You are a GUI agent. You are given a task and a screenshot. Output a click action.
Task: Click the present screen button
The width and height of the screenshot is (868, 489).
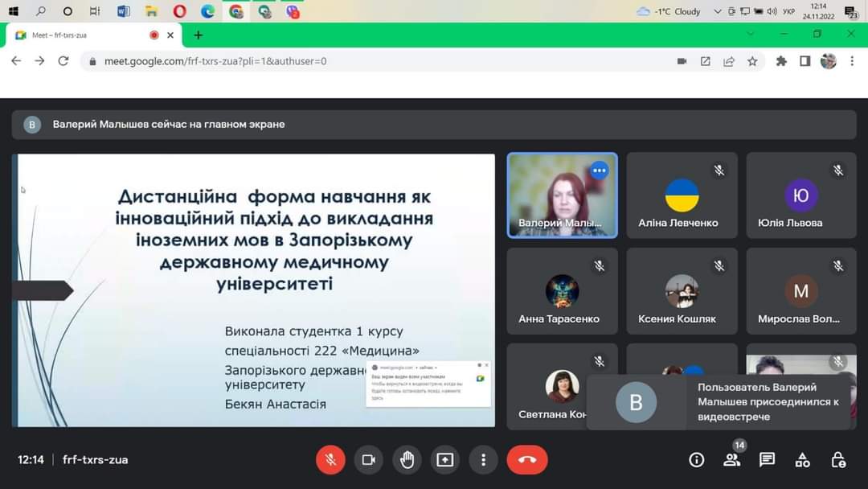(445, 459)
